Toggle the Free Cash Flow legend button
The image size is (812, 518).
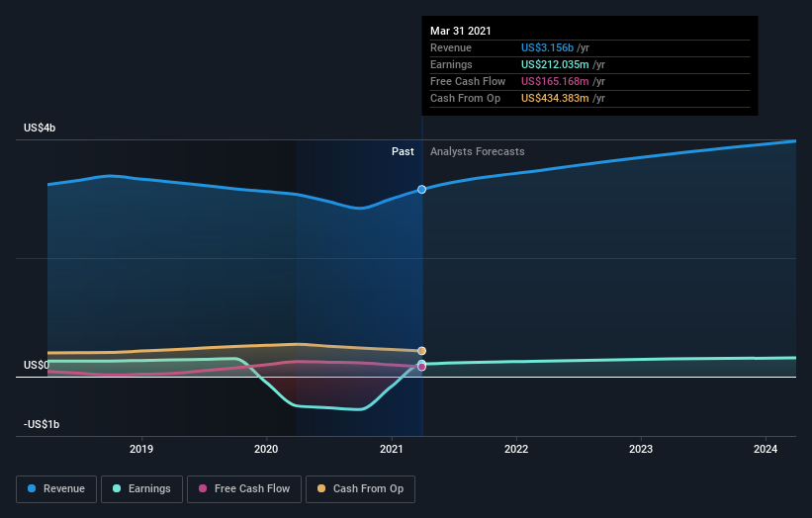(244, 489)
